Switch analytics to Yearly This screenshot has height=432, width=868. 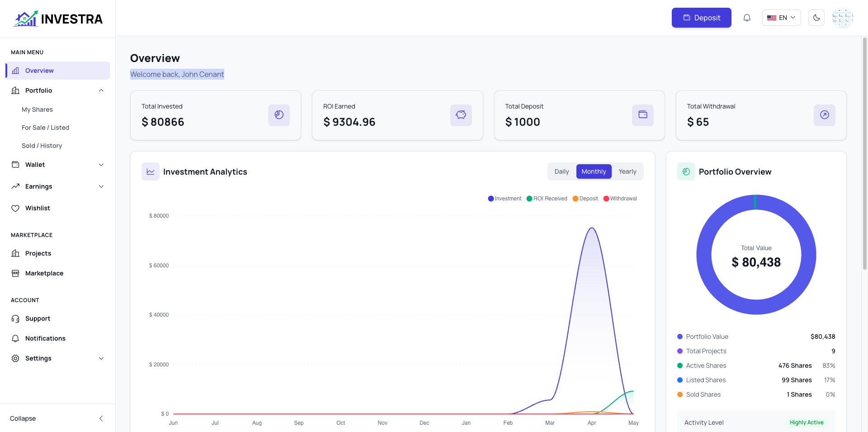coord(627,171)
